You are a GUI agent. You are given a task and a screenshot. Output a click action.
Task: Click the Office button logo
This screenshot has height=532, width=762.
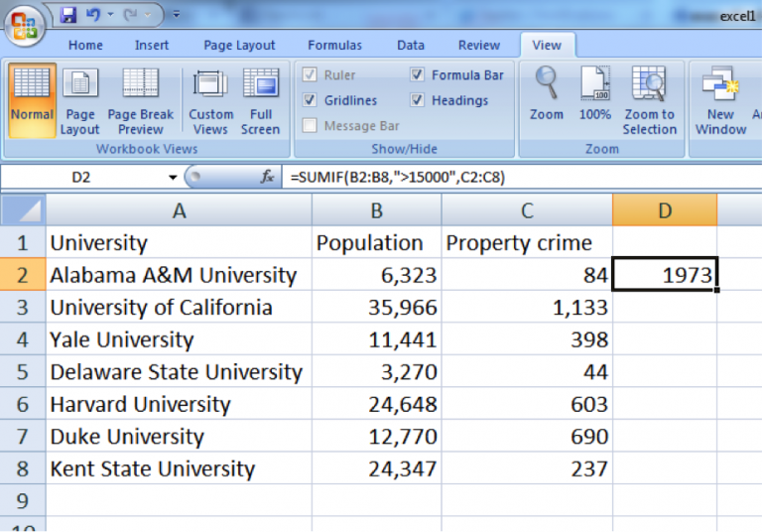[x=25, y=25]
